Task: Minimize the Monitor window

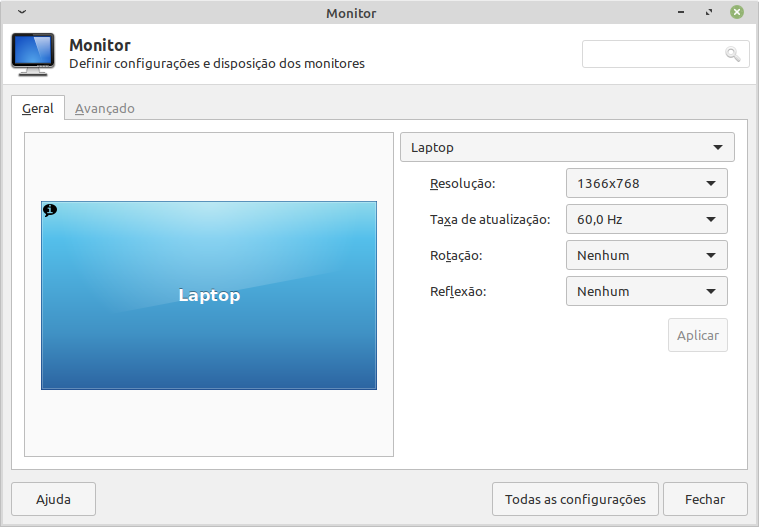Action: point(683,12)
